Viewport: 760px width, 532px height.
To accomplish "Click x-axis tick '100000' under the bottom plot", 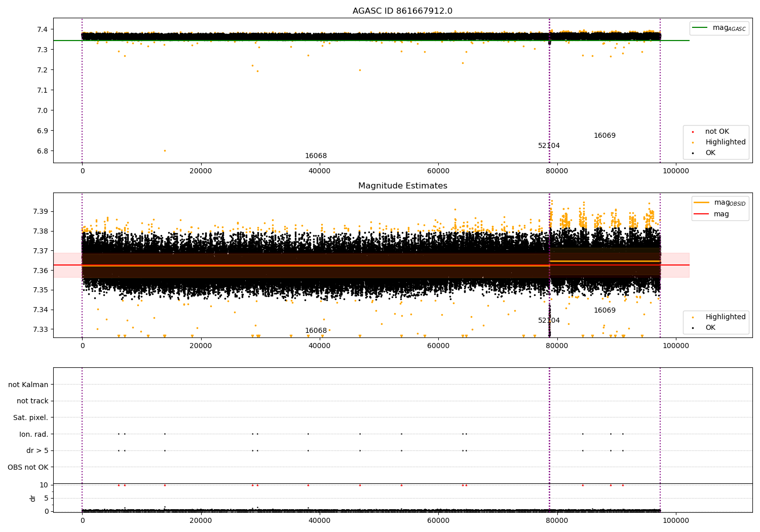I will [676, 520].
